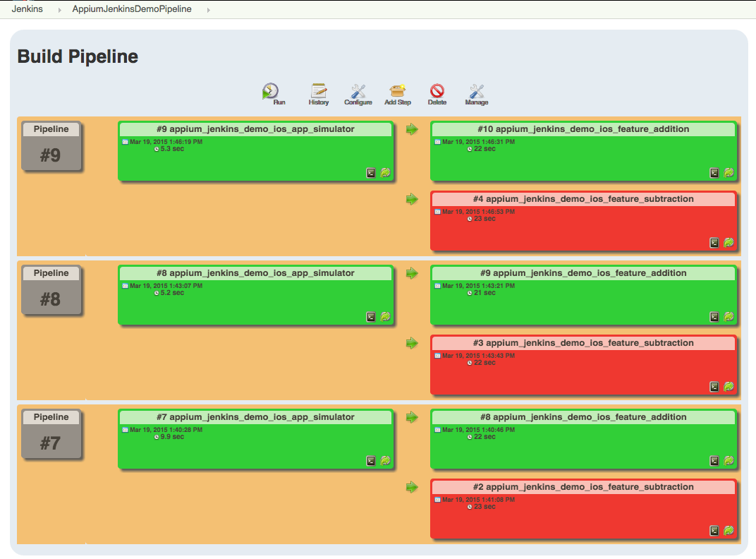This screenshot has width=756, height=559.
Task: Click timestamp Mar 19, 2015 1:46:53 PM
Action: click(478, 212)
